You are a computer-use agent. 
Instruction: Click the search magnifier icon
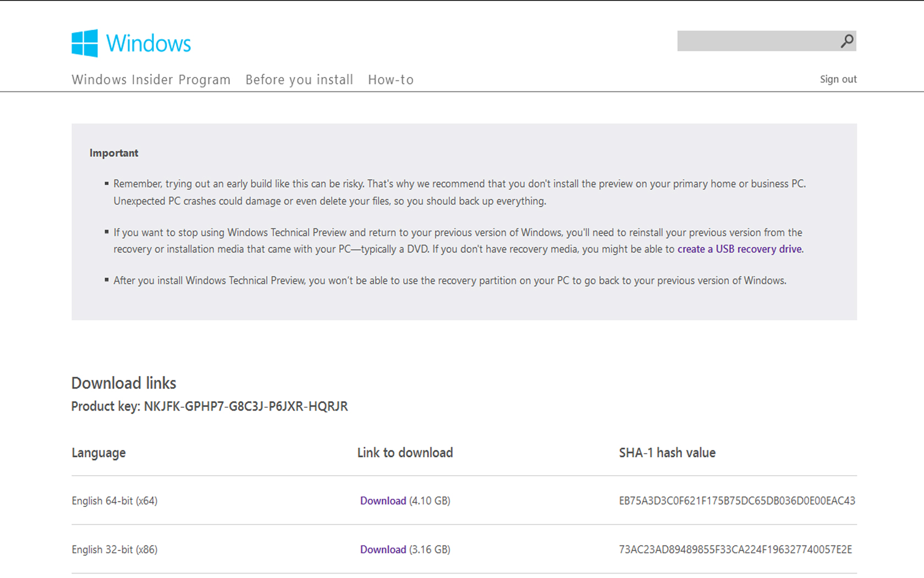click(845, 41)
